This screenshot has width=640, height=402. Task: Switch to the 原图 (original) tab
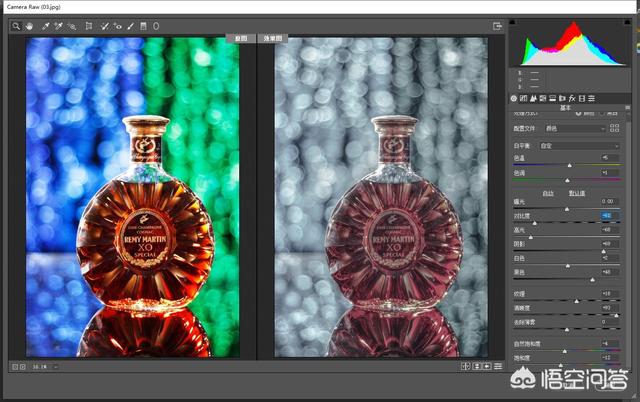(241, 38)
